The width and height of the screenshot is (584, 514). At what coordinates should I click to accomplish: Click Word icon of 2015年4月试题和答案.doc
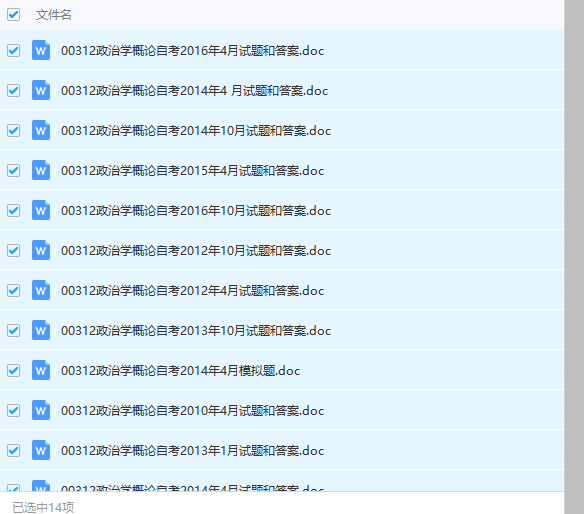tap(41, 170)
